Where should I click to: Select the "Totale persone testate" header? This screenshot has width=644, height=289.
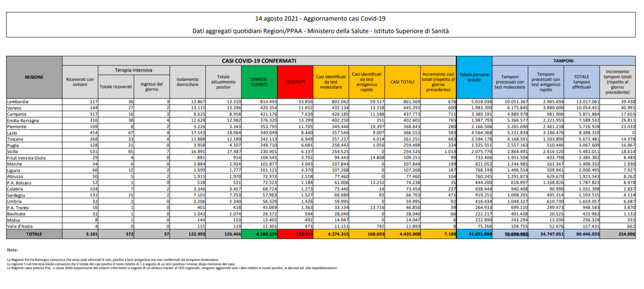474,77
